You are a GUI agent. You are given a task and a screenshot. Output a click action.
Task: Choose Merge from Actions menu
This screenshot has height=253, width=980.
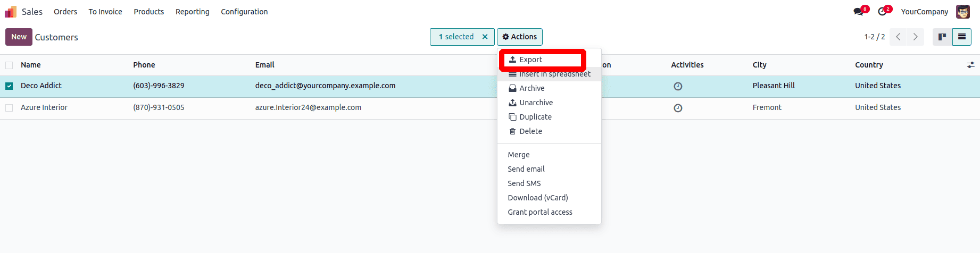(549, 155)
